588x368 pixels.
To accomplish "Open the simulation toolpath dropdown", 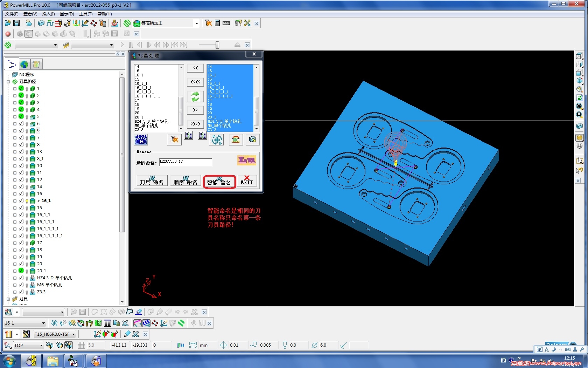I will (55, 45).
